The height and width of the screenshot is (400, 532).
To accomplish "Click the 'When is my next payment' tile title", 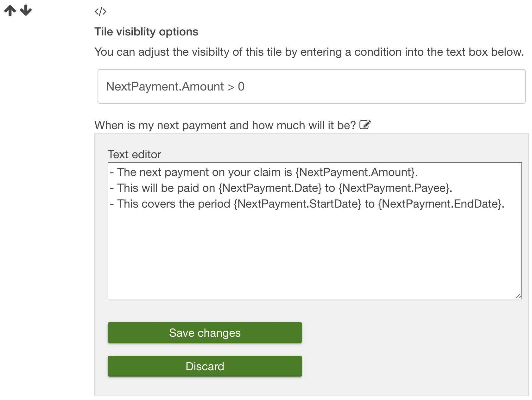I will click(225, 125).
